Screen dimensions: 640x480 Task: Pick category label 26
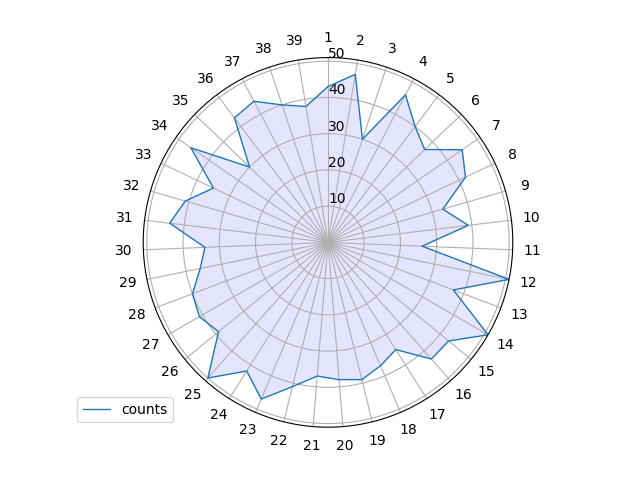point(169,371)
